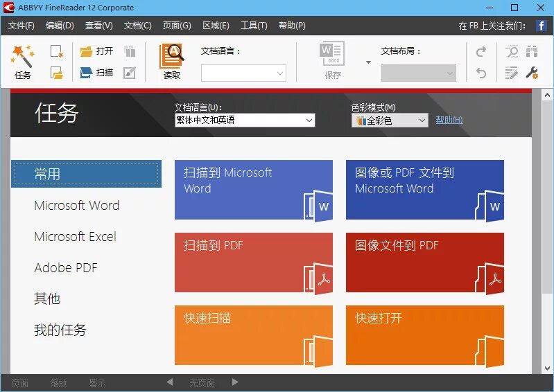Screen dimensions: 554x392
Task: Open the 全彩色 color mode dropdown
Action: click(x=390, y=121)
